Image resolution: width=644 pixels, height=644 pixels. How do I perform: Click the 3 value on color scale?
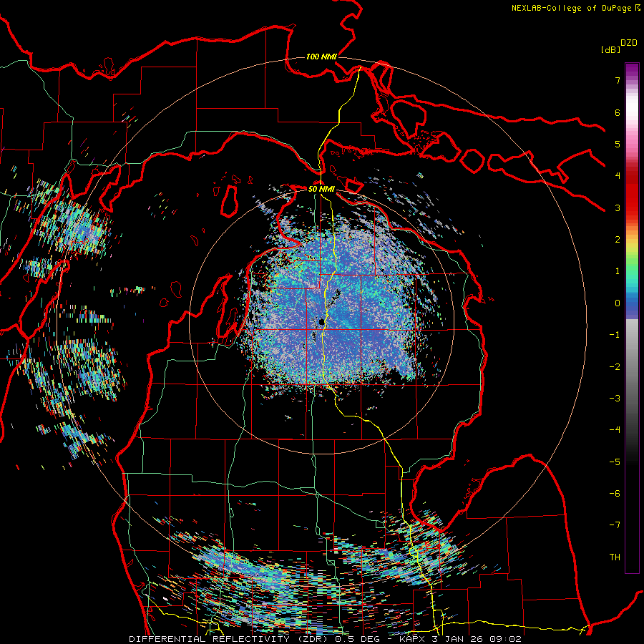click(x=618, y=208)
